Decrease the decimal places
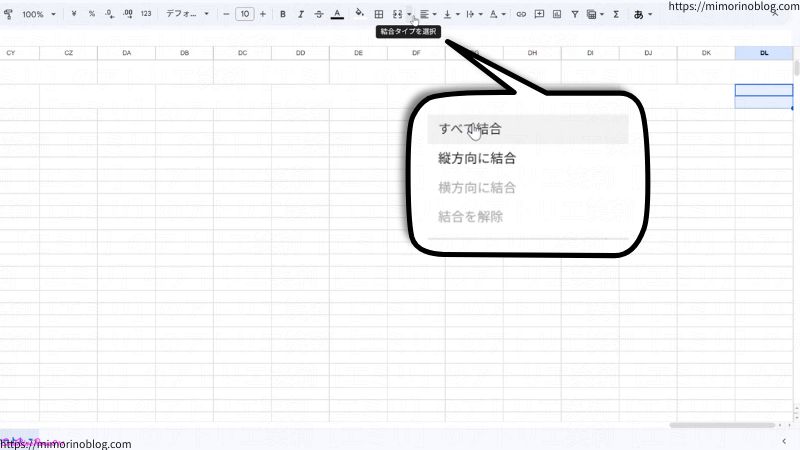 pyautogui.click(x=110, y=14)
